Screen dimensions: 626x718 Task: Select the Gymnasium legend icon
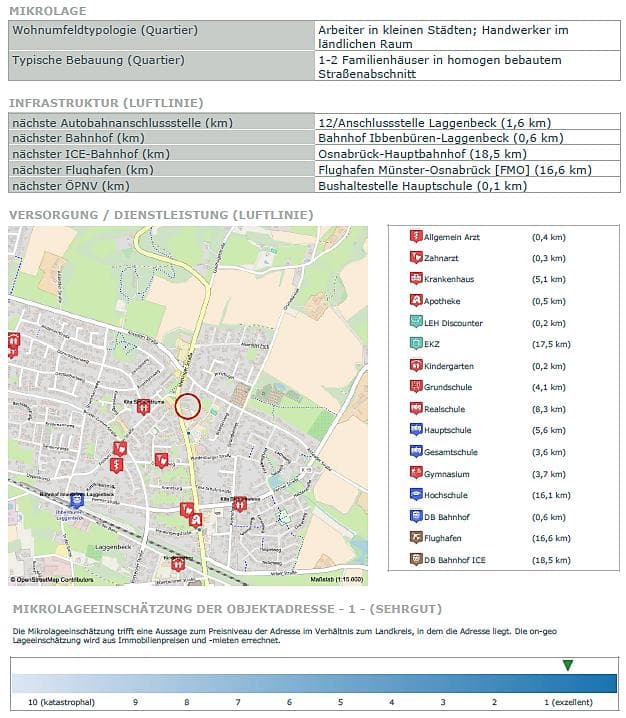tap(416, 474)
